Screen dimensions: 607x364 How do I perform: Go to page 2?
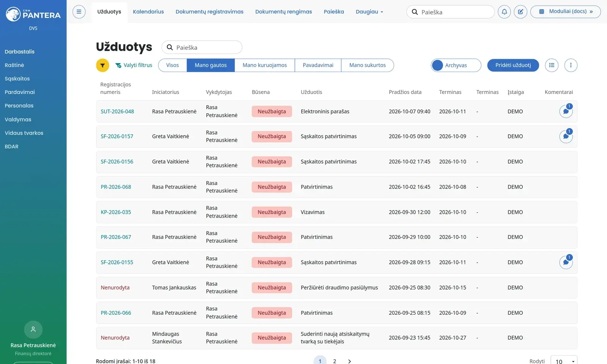(x=335, y=361)
